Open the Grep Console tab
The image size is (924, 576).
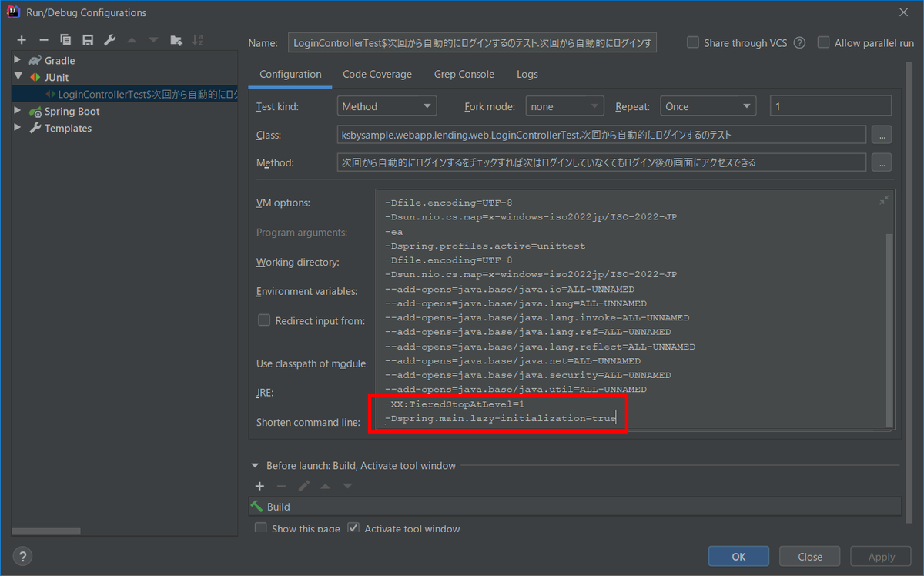click(x=464, y=74)
